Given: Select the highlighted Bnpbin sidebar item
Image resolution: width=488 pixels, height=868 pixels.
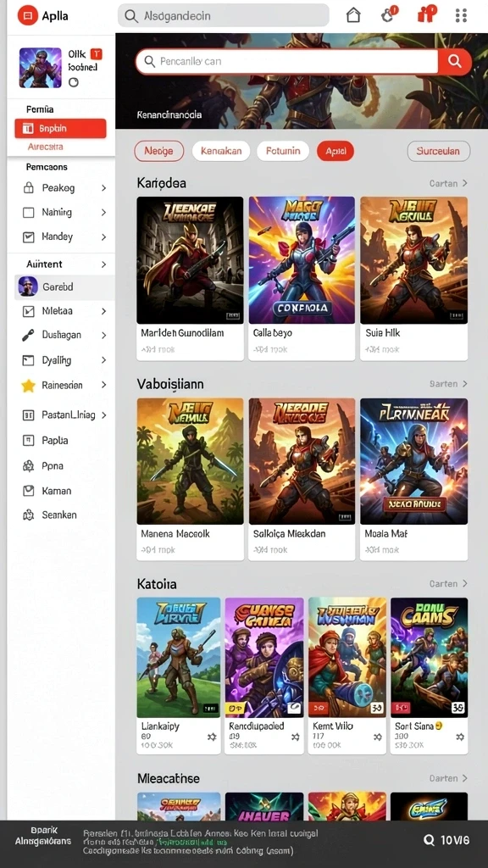Looking at the screenshot, I should coord(60,129).
